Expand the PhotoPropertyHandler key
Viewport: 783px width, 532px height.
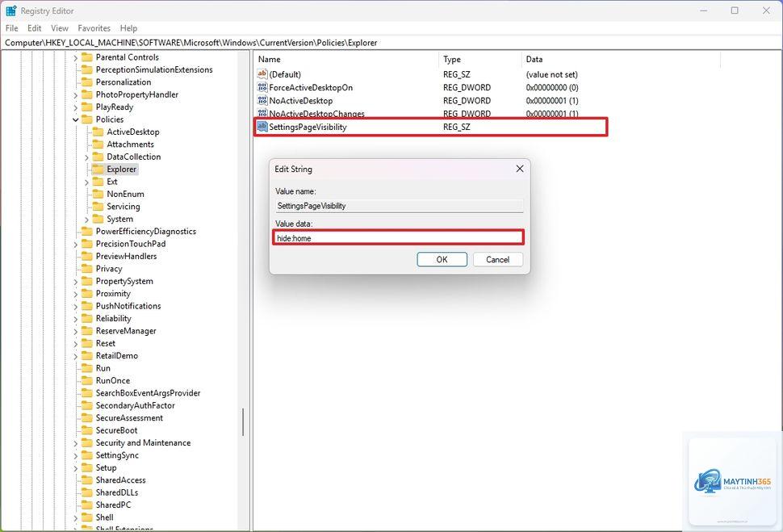(75, 95)
